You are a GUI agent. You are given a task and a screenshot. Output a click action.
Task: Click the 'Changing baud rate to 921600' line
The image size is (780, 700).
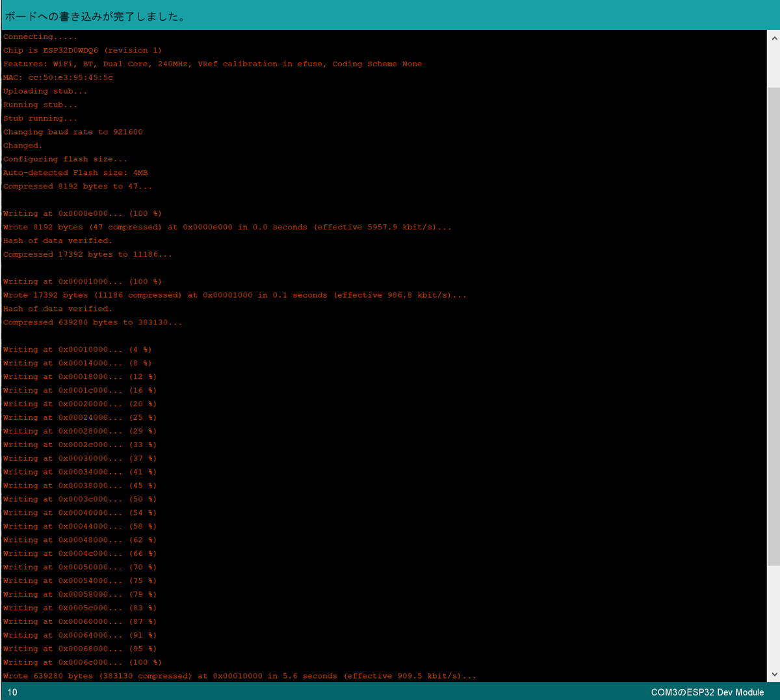pos(73,131)
